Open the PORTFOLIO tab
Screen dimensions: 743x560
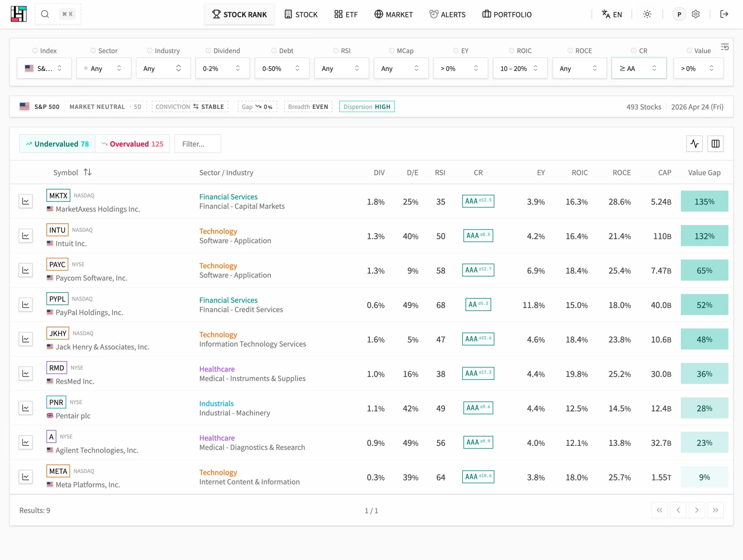pos(507,14)
